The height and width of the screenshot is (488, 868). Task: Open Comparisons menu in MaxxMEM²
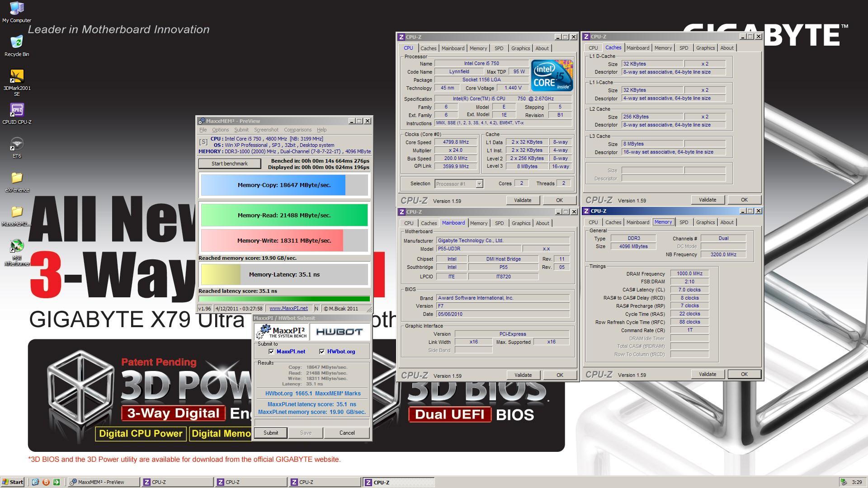click(x=297, y=130)
